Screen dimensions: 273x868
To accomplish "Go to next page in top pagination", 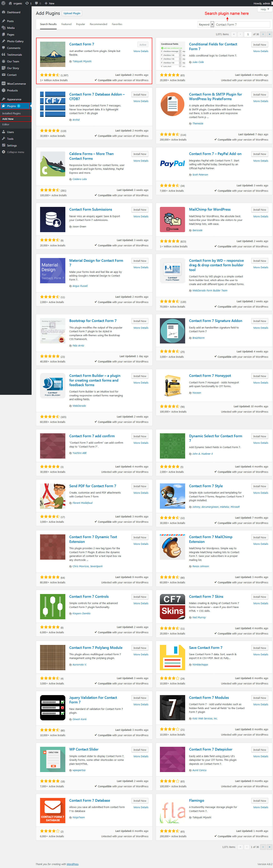I will 263,34.
